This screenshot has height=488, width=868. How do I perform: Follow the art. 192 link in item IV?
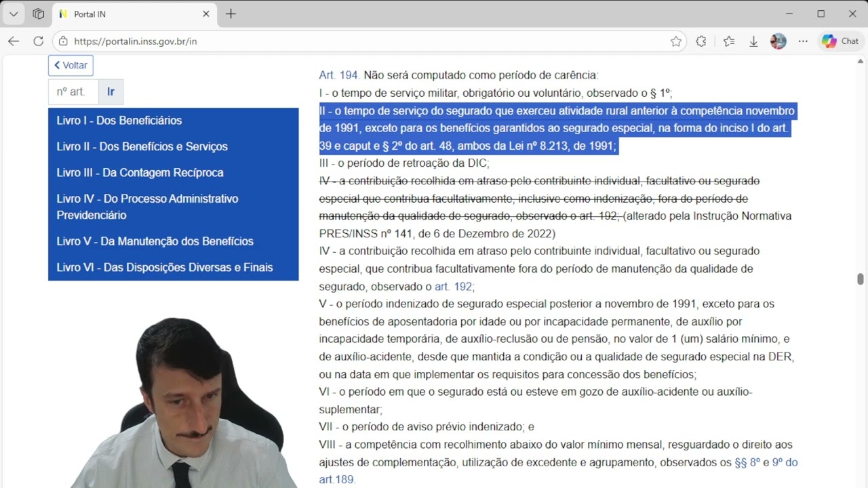coord(453,287)
